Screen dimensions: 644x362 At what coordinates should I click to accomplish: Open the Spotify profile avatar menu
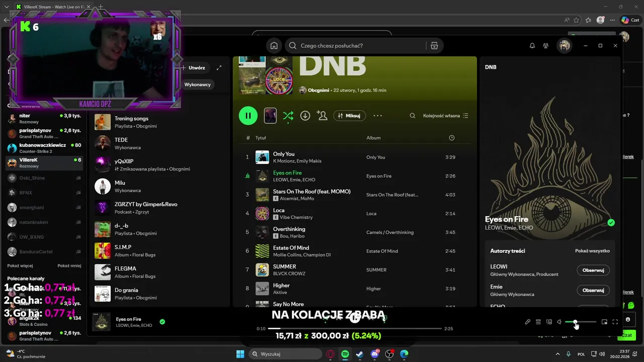coord(565,46)
